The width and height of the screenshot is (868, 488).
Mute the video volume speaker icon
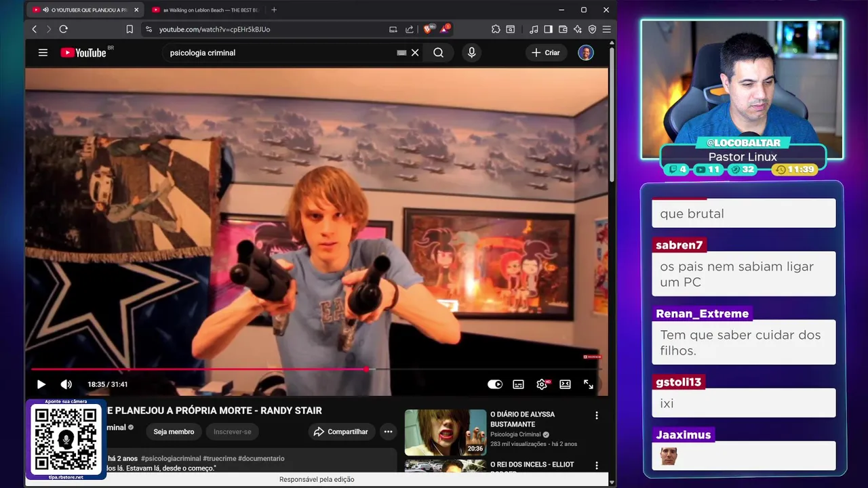point(66,384)
